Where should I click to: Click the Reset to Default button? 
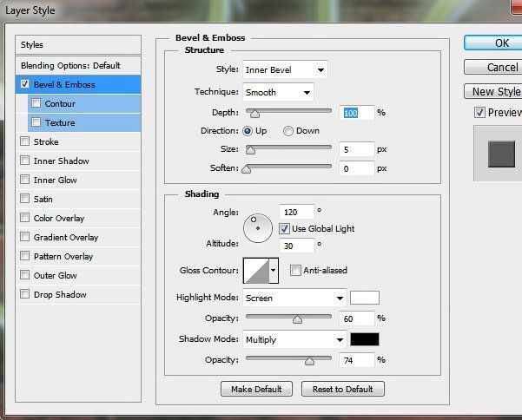pyautogui.click(x=342, y=389)
